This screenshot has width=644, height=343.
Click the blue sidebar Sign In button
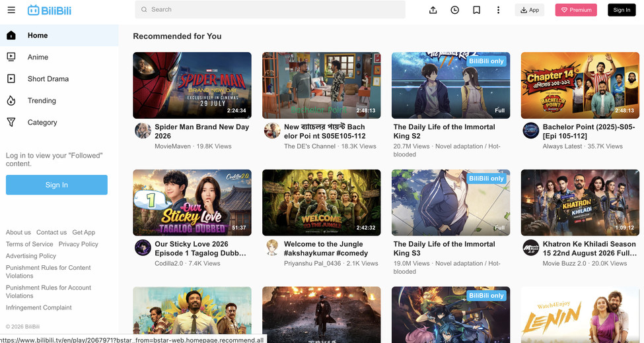pyautogui.click(x=57, y=185)
